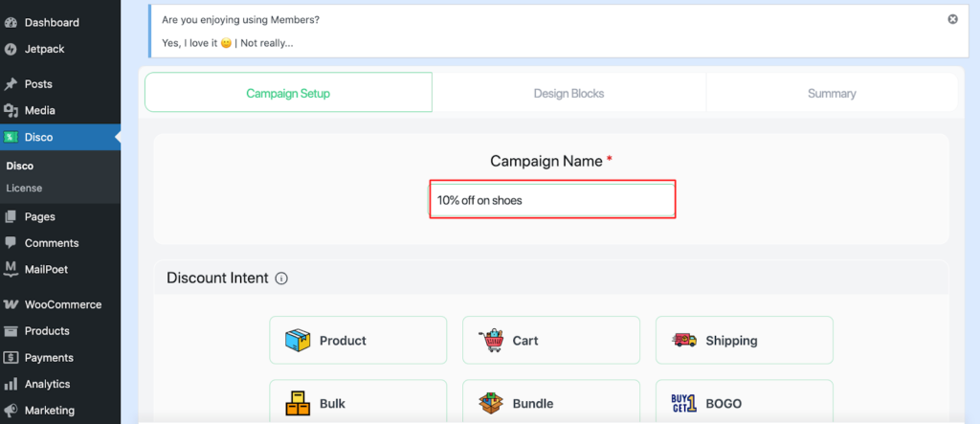Click the Discount Intent info icon

(x=281, y=279)
